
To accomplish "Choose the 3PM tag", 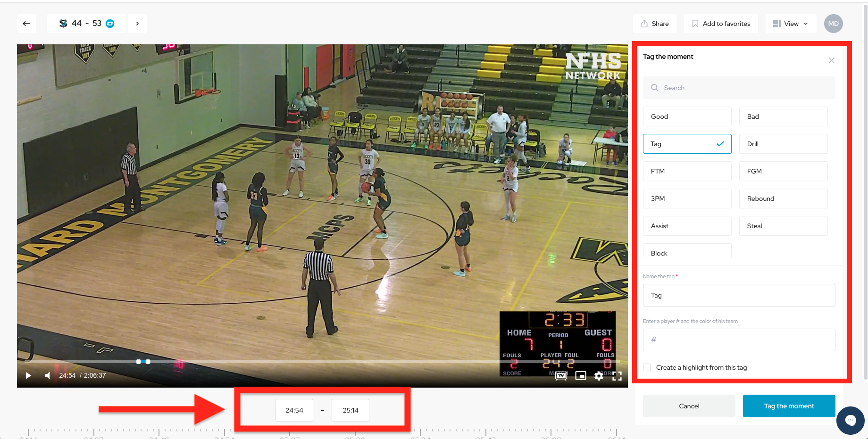I will [687, 199].
